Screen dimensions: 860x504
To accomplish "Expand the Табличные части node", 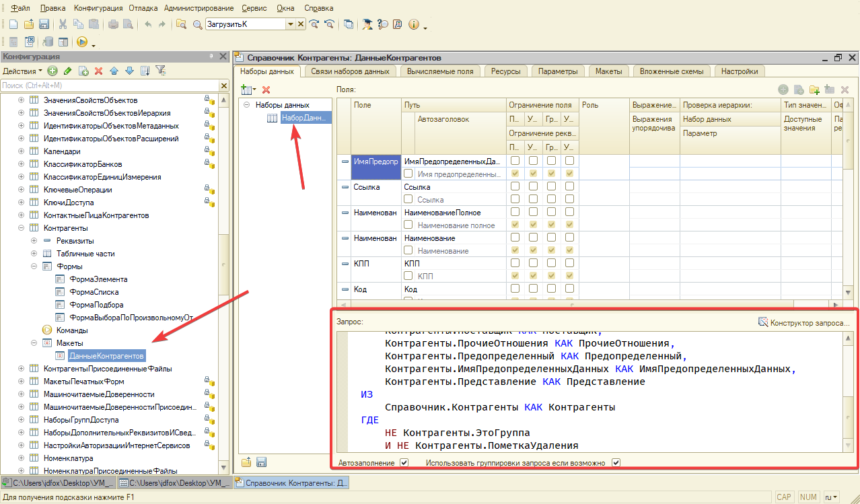I will click(x=34, y=254).
